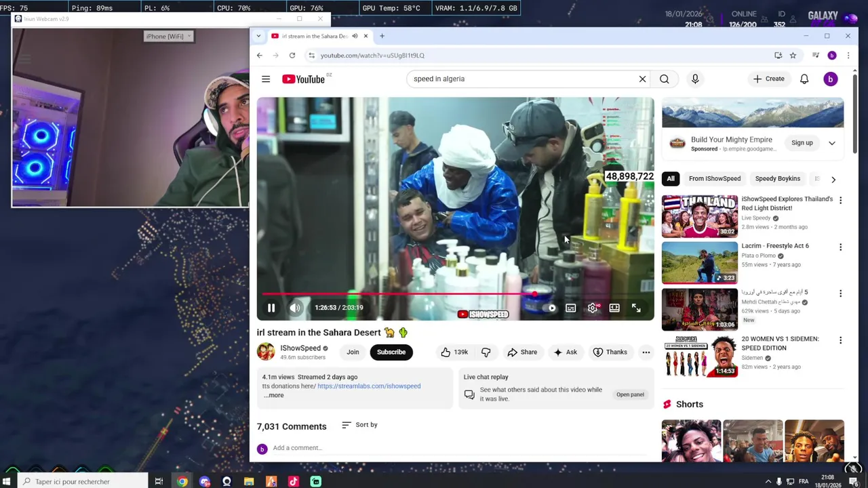Click the install app icon in the address bar
Screen dimensions: 868x488
pos(778,56)
